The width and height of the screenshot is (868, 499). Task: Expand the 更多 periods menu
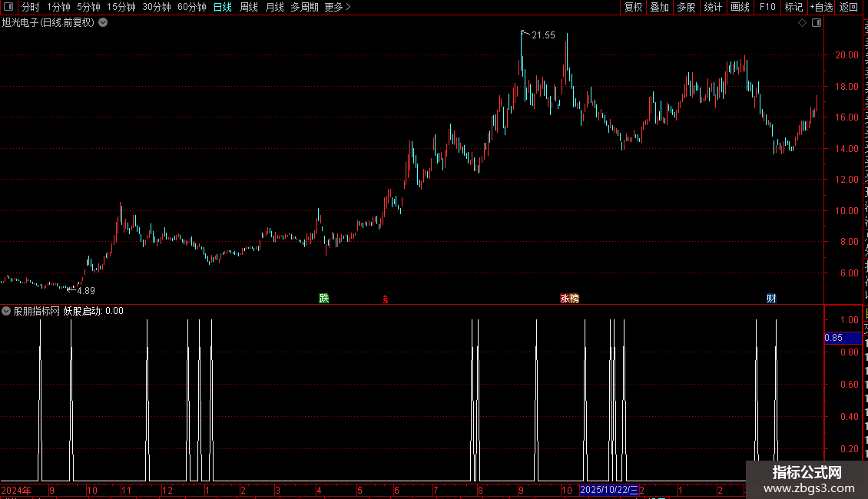pos(337,7)
